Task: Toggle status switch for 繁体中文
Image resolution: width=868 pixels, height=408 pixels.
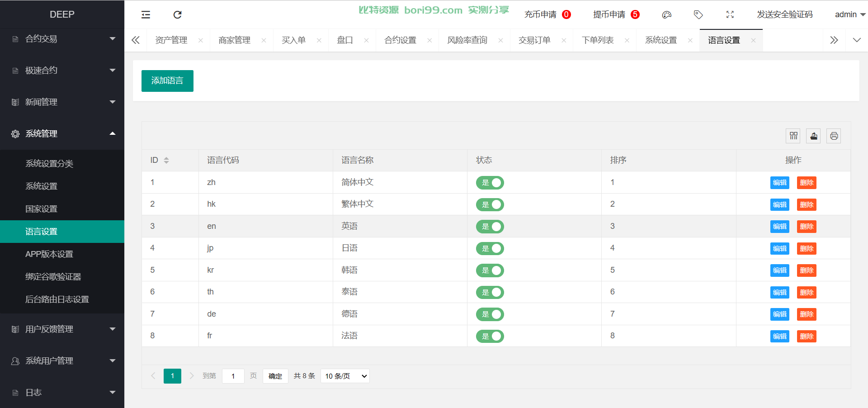Action: pyautogui.click(x=490, y=204)
